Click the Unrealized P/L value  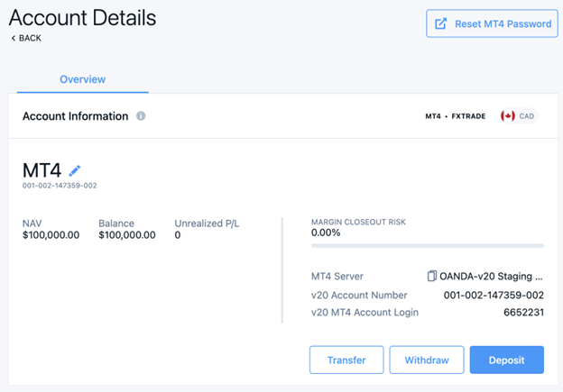(178, 235)
